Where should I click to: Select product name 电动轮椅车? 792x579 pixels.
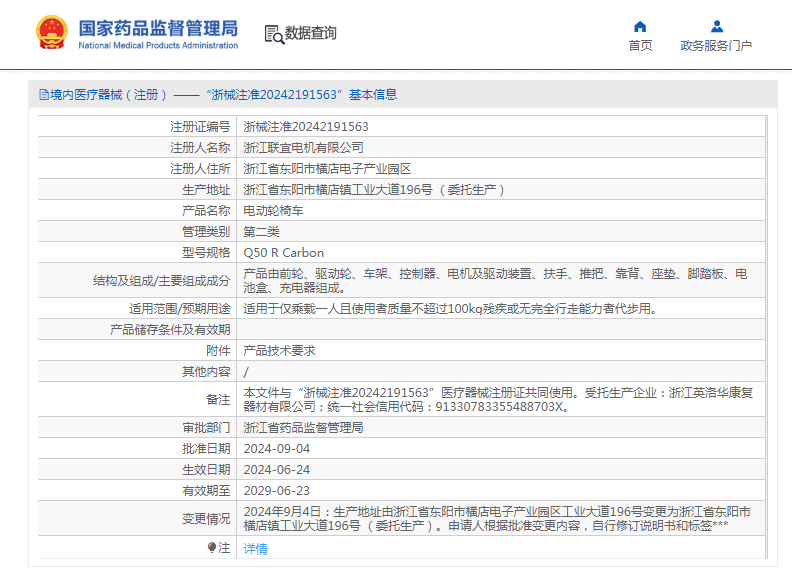coord(273,211)
